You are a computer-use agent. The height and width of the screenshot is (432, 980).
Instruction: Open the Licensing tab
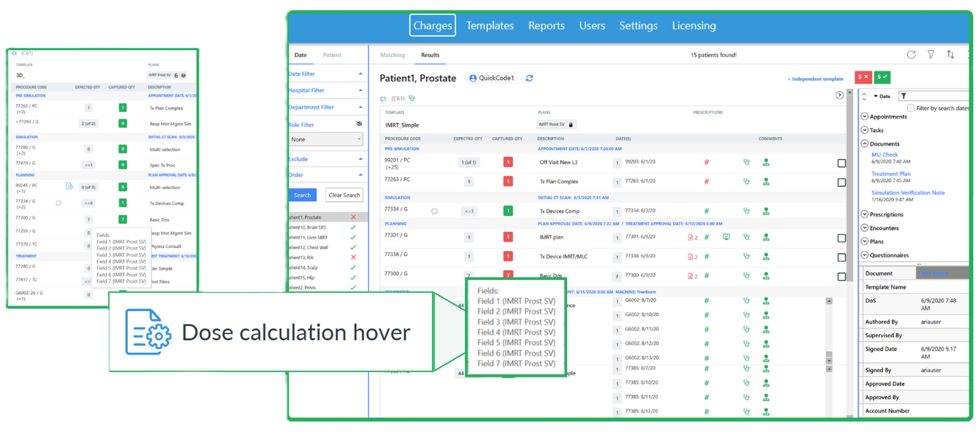pos(694,25)
